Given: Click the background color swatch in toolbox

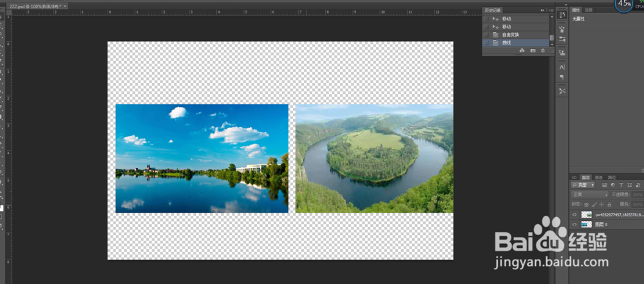Looking at the screenshot, I should pos(2,208).
